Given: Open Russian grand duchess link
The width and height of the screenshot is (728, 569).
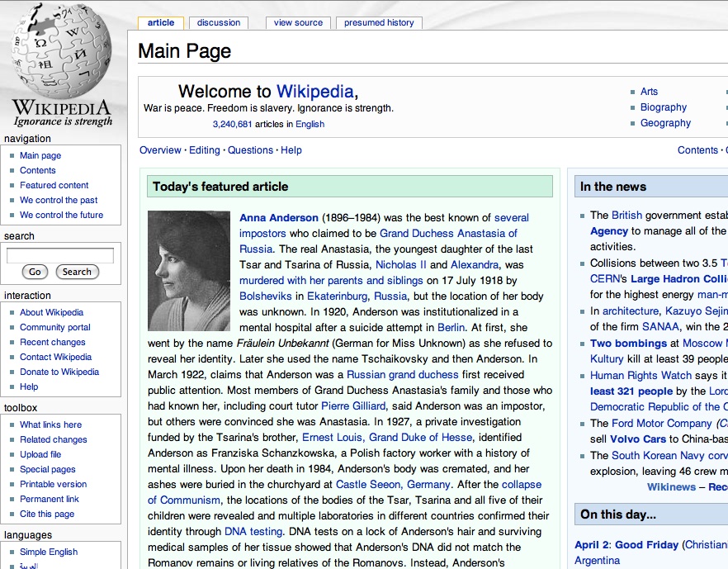Looking at the screenshot, I should (403, 375).
